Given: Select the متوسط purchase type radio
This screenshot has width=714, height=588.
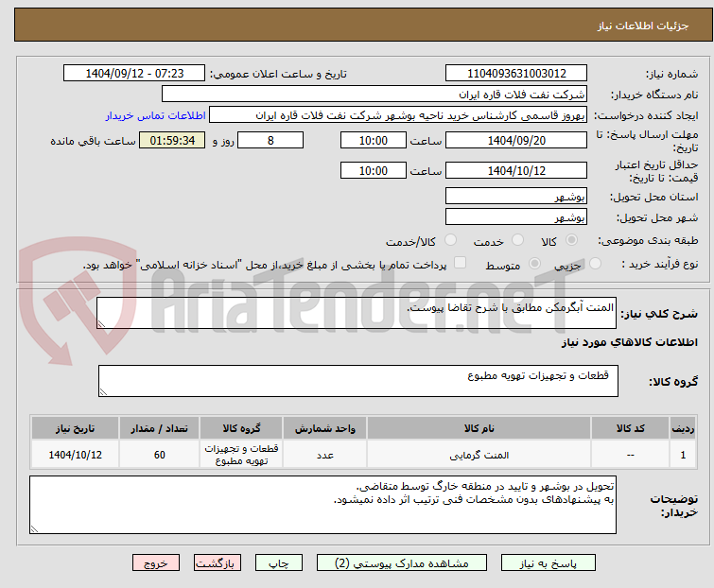Looking at the screenshot, I should pos(534,264).
